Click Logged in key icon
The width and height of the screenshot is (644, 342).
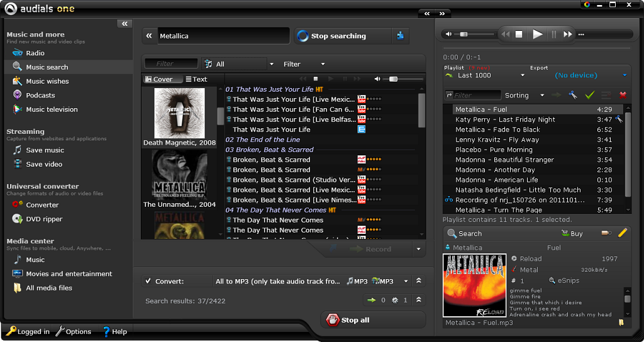(x=11, y=331)
